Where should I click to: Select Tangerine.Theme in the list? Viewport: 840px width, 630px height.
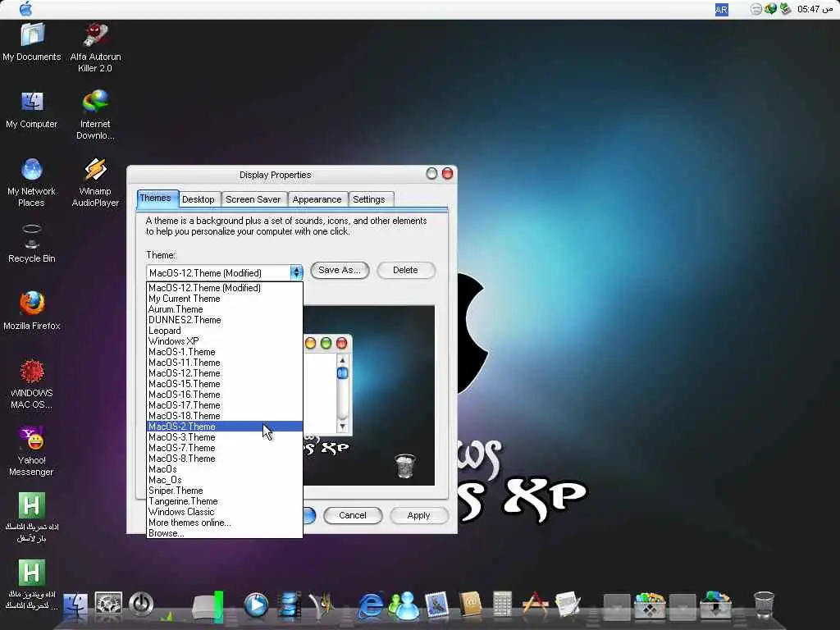coord(225,501)
